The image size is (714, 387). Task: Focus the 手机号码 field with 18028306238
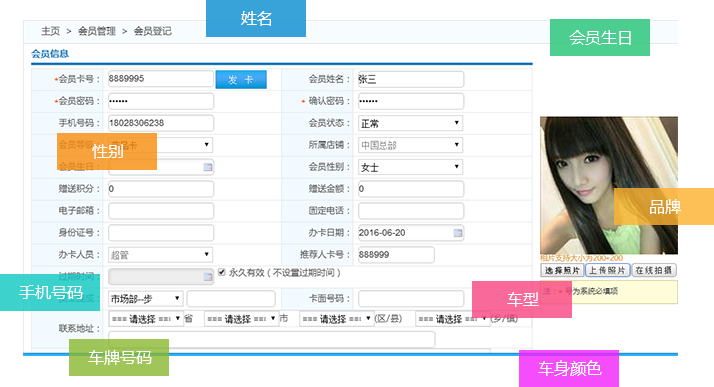coord(161,123)
